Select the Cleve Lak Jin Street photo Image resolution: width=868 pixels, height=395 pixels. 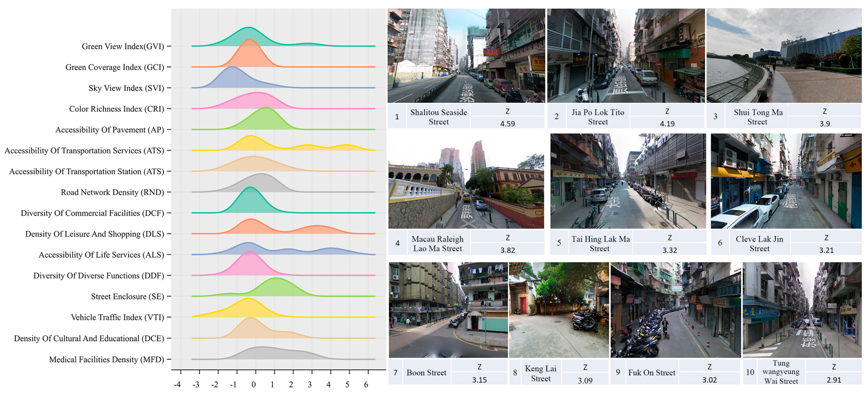pyautogui.click(x=786, y=181)
